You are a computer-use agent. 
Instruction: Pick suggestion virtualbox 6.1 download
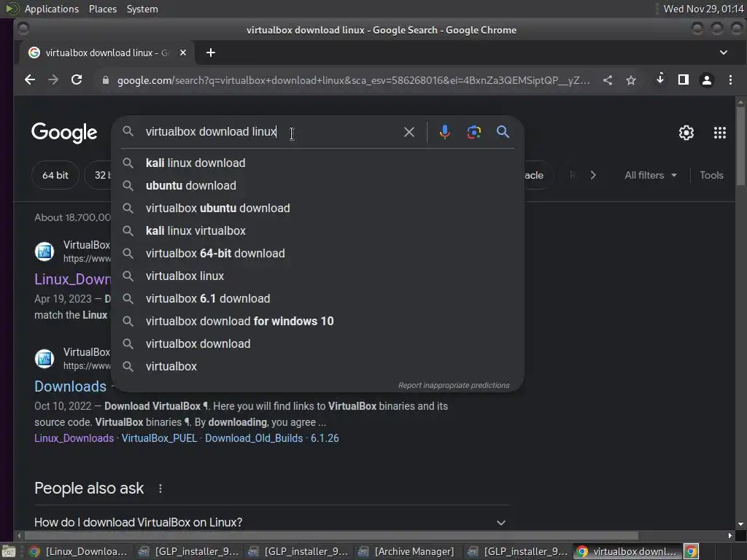(317, 298)
